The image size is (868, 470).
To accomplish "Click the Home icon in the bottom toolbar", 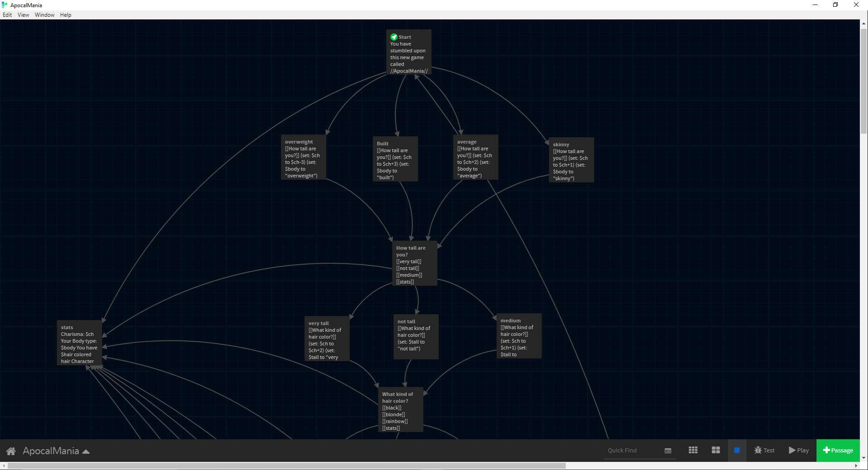I will click(11, 451).
